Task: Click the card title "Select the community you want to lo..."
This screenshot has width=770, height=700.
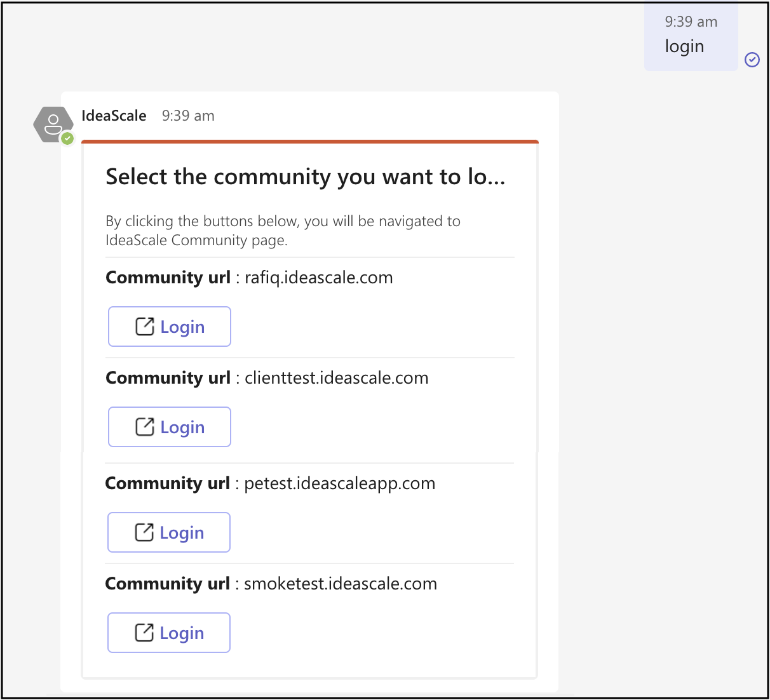Action: [306, 177]
